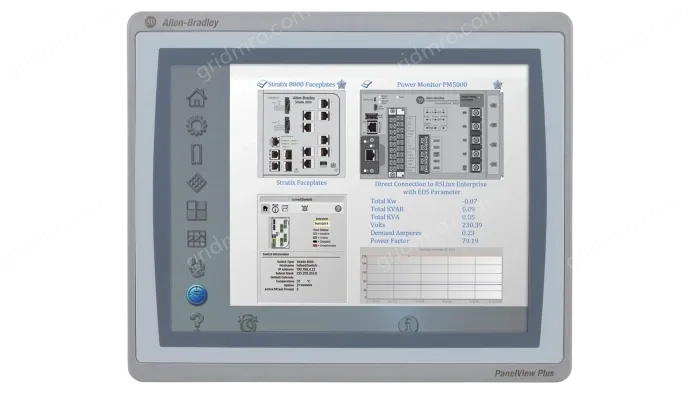Click the Volts value 230.39
The width and height of the screenshot is (700, 394).
472,225
